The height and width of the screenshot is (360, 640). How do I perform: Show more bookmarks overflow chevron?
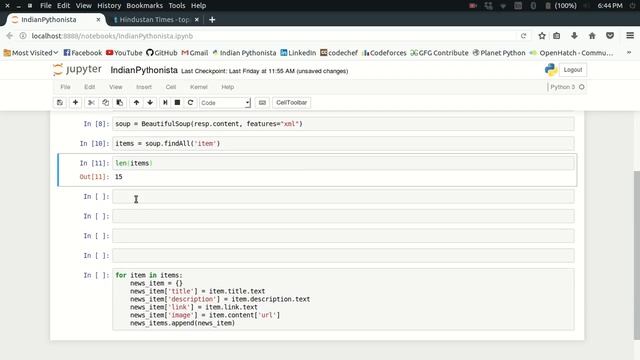point(629,53)
